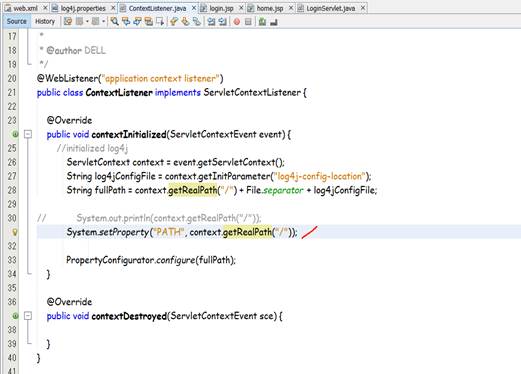
Task: Close the web.xml tab
Action: 46,8
